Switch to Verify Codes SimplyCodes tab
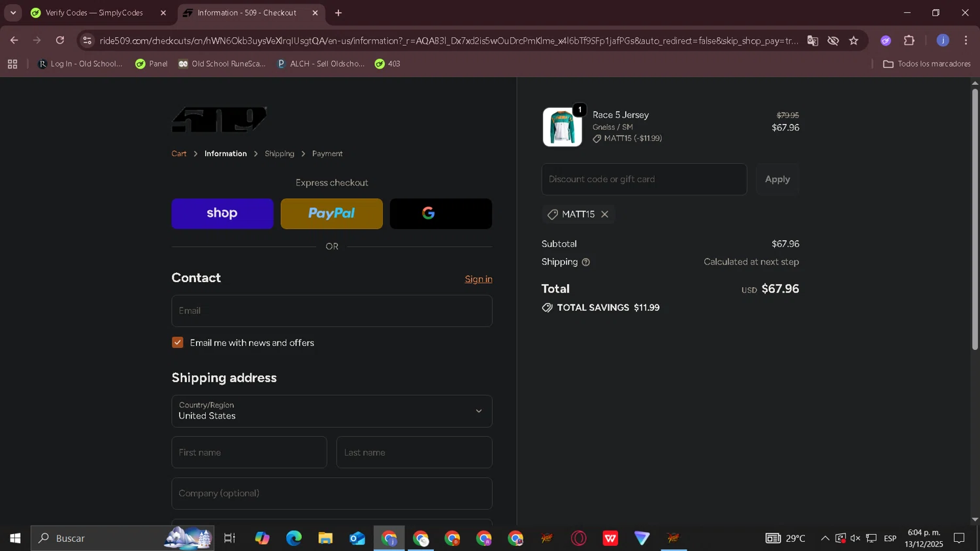980x551 pixels. click(94, 13)
